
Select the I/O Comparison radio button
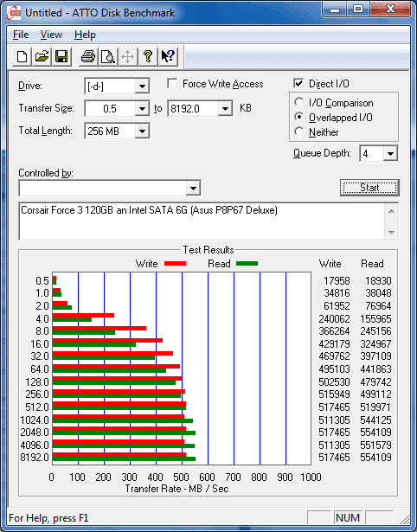[x=299, y=102]
